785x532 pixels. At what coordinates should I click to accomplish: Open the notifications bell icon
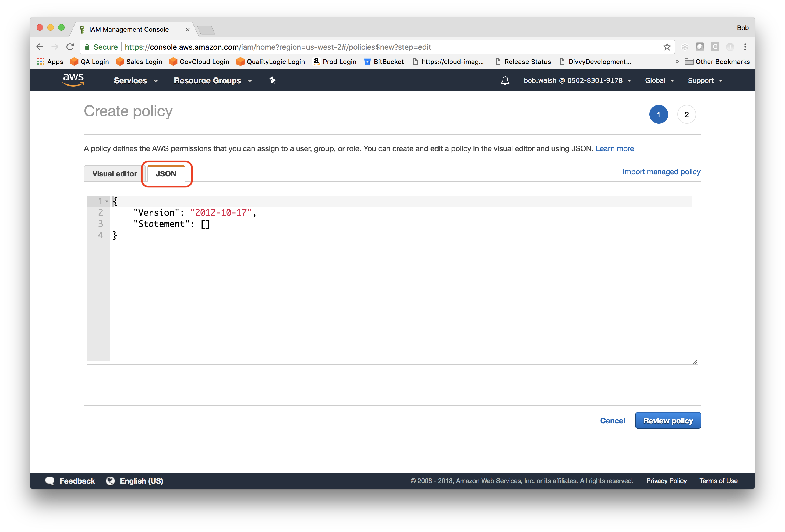pos(505,80)
